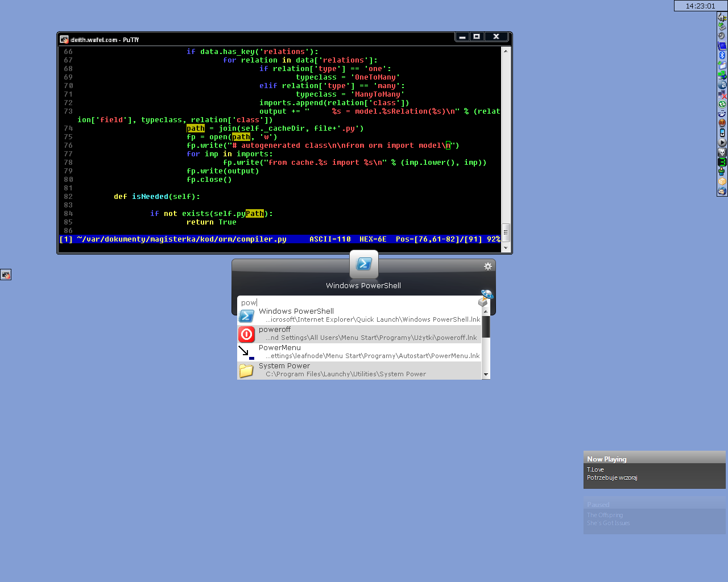
Task: Click the Launchy search input containing 'pow'
Action: pos(357,302)
